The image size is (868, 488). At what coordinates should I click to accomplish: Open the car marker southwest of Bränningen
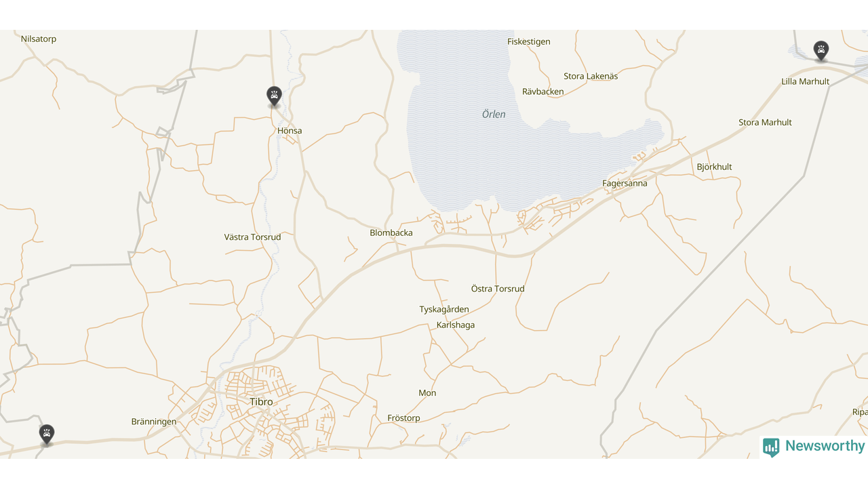[x=46, y=434]
